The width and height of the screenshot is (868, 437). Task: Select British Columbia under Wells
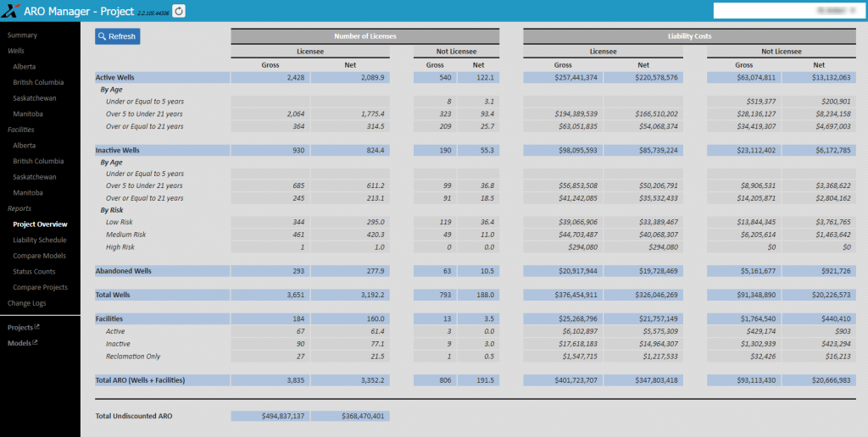38,82
